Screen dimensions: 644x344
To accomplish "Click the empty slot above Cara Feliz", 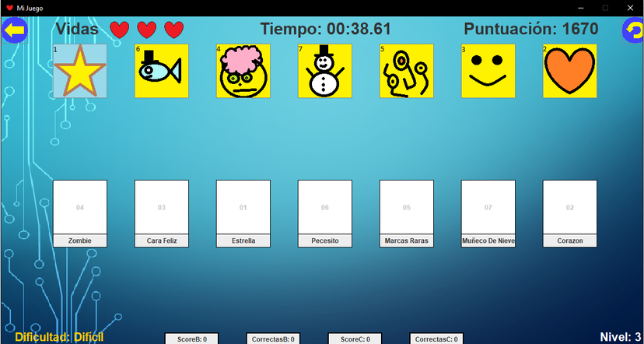I will [162, 207].
